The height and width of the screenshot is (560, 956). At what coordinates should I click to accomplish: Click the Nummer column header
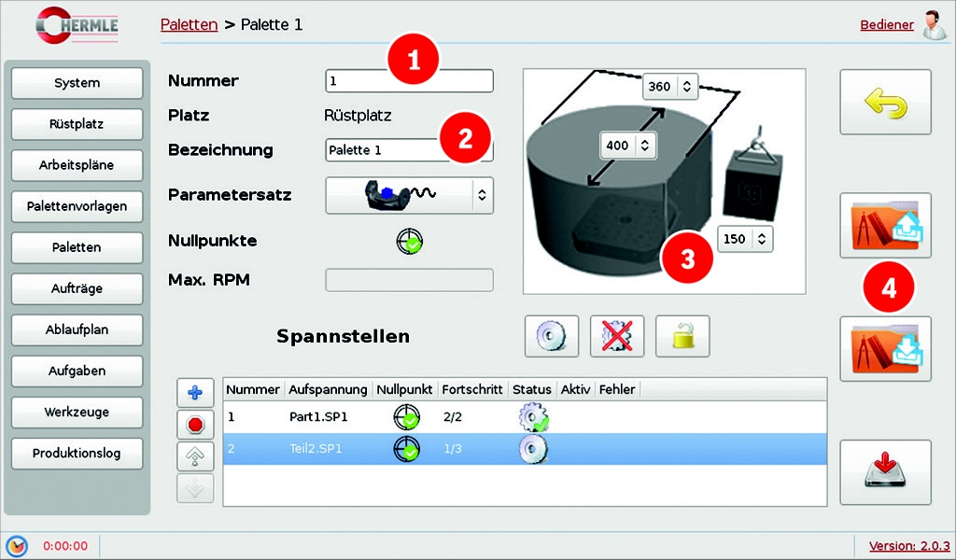252,389
